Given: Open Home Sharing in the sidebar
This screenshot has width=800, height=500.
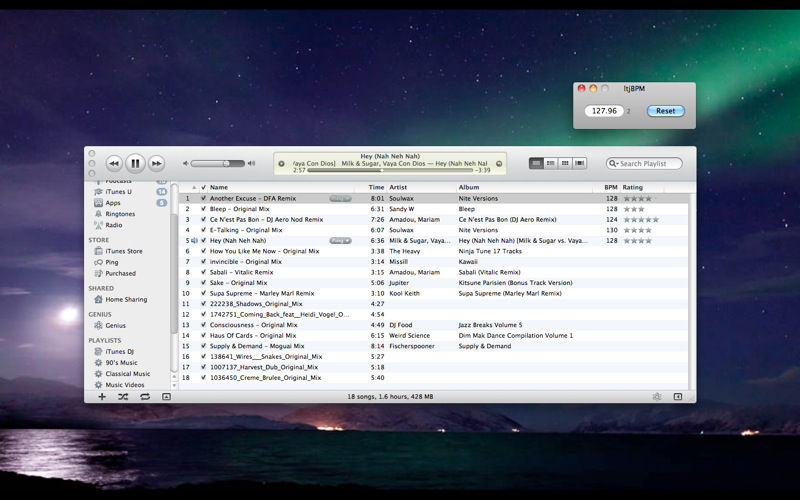Looking at the screenshot, I should point(126,299).
